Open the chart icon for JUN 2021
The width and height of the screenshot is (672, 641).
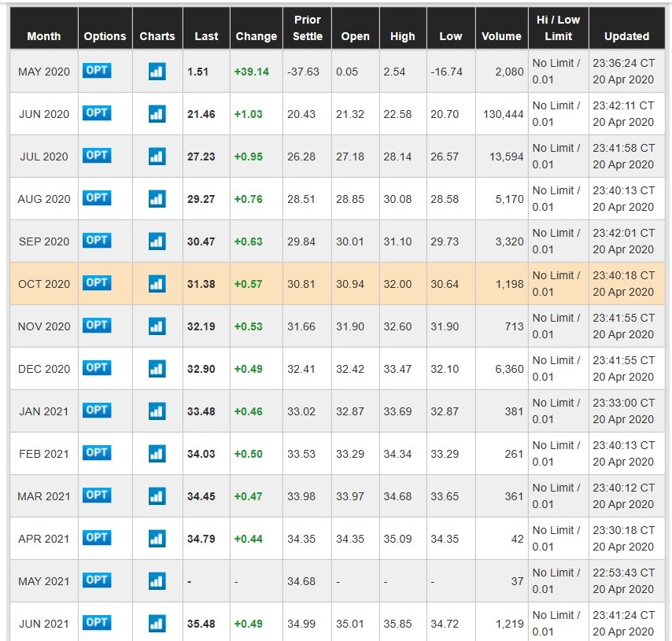coord(157,624)
